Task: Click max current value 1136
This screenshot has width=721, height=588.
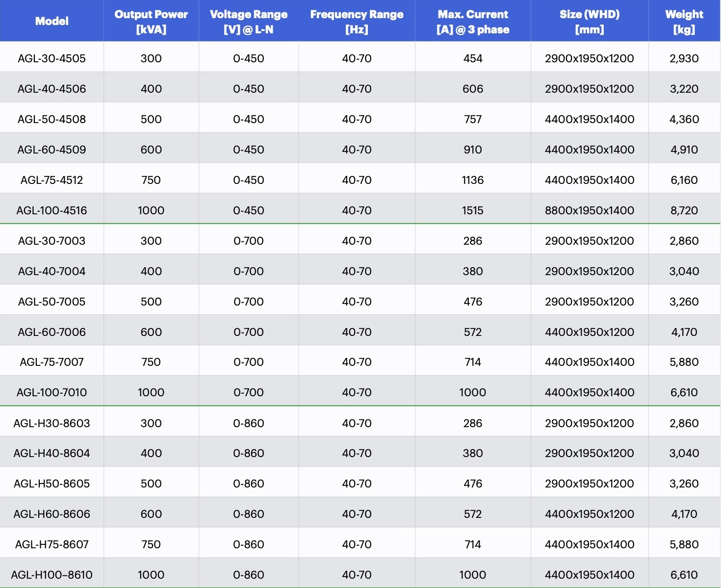Action: pyautogui.click(x=473, y=180)
